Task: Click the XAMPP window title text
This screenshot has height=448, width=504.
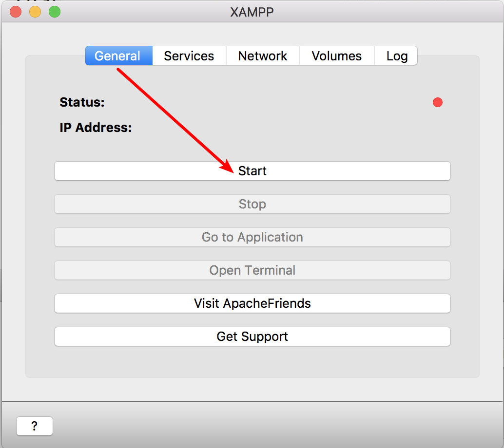Action: (x=252, y=12)
